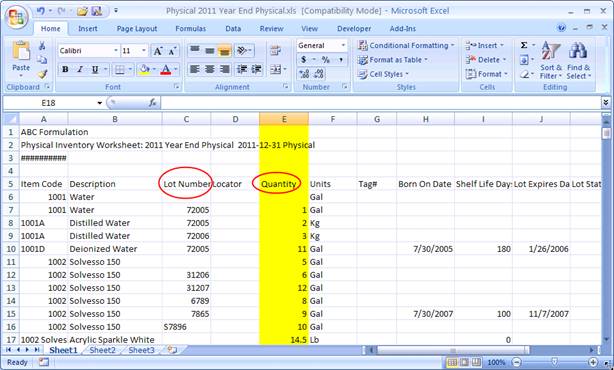Expand the formula bar chevron
This screenshot has width=614, height=370.
pyautogui.click(x=606, y=103)
